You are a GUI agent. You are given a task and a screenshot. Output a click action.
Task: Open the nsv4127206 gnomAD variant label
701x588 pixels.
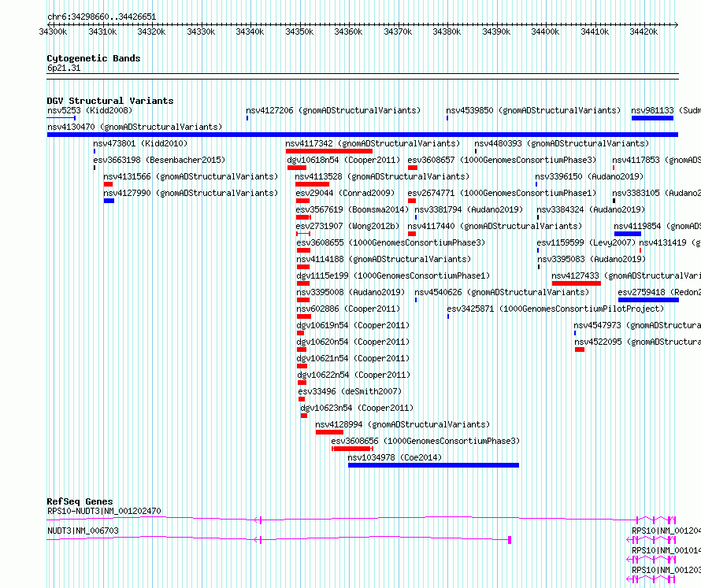333,110
